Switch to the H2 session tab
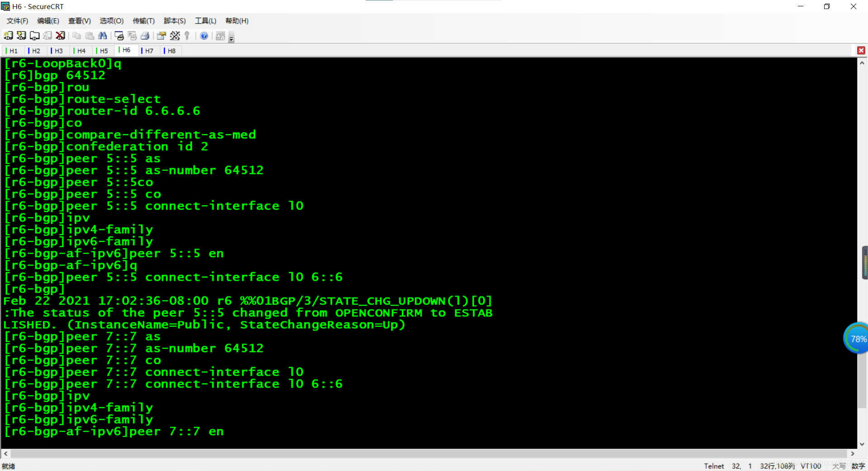This screenshot has height=471, width=868. point(35,51)
